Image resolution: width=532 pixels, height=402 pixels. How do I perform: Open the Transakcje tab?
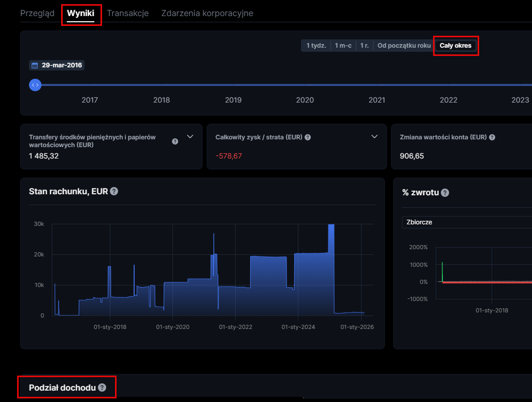(127, 13)
